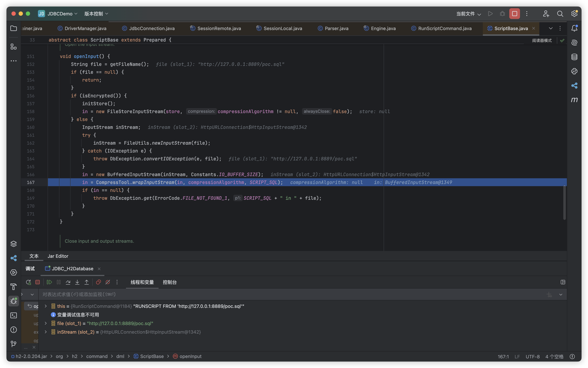The height and width of the screenshot is (368, 588).
Task: Switch to SessionRemote.java tab
Action: click(x=216, y=28)
